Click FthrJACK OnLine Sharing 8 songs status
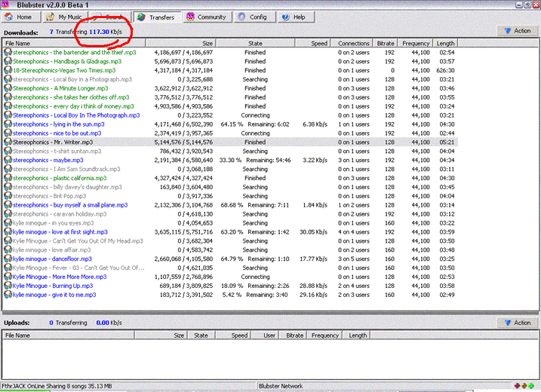Screen dimensions: 541x392 (x=57, y=386)
